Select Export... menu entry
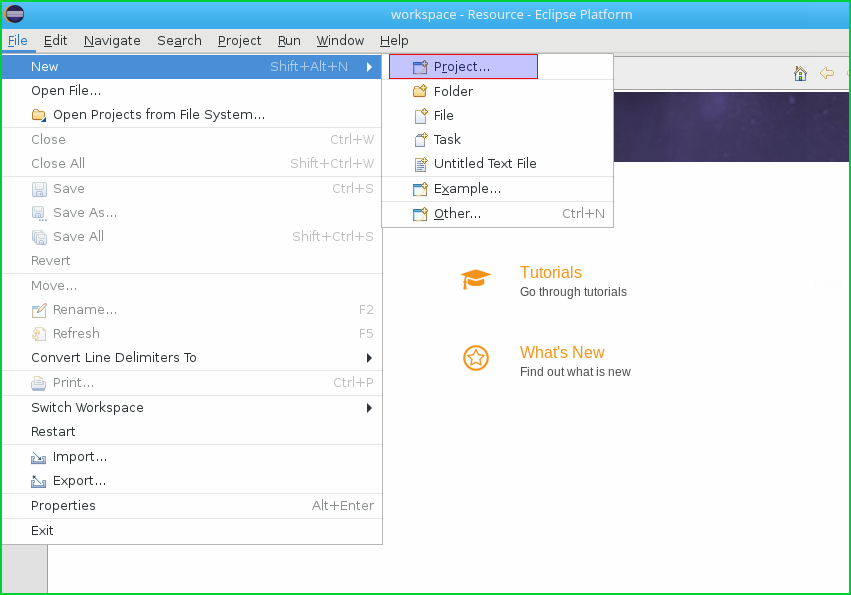The height and width of the screenshot is (595, 851). coord(192,481)
